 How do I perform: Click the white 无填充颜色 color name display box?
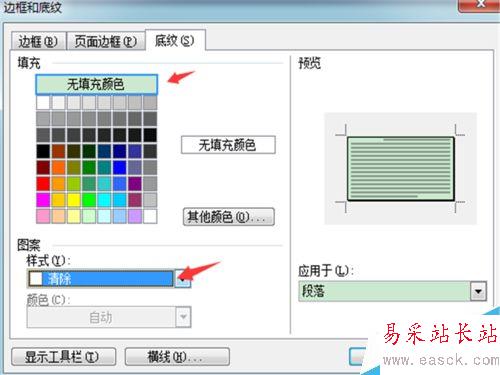pyautogui.click(x=228, y=145)
